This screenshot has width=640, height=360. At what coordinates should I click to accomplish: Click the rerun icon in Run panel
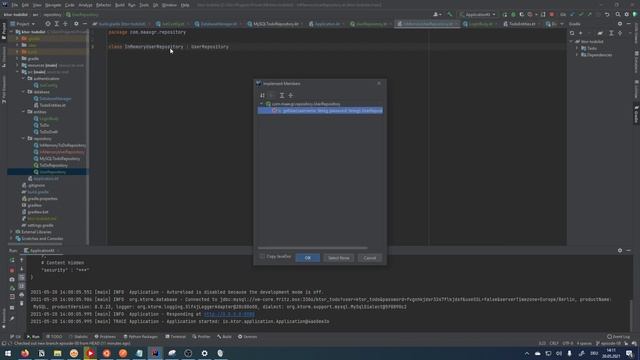click(12, 260)
